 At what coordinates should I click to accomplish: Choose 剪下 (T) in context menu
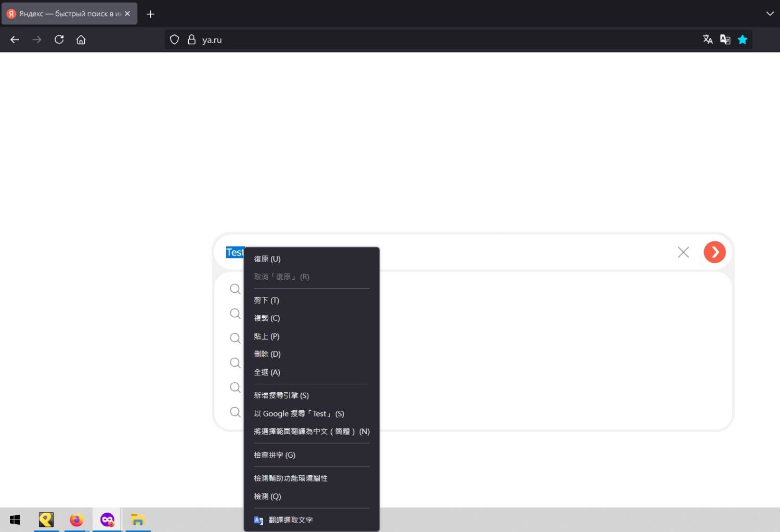click(311, 300)
